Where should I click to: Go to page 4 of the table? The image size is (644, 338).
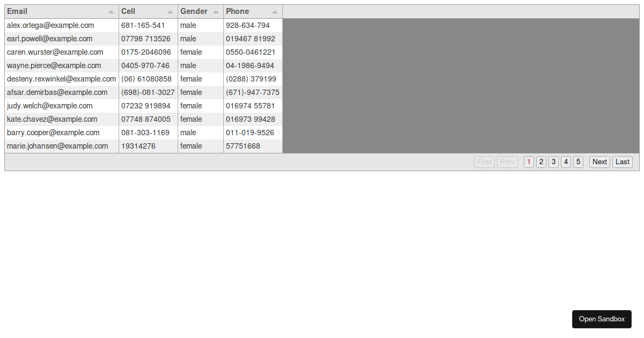pyautogui.click(x=566, y=161)
